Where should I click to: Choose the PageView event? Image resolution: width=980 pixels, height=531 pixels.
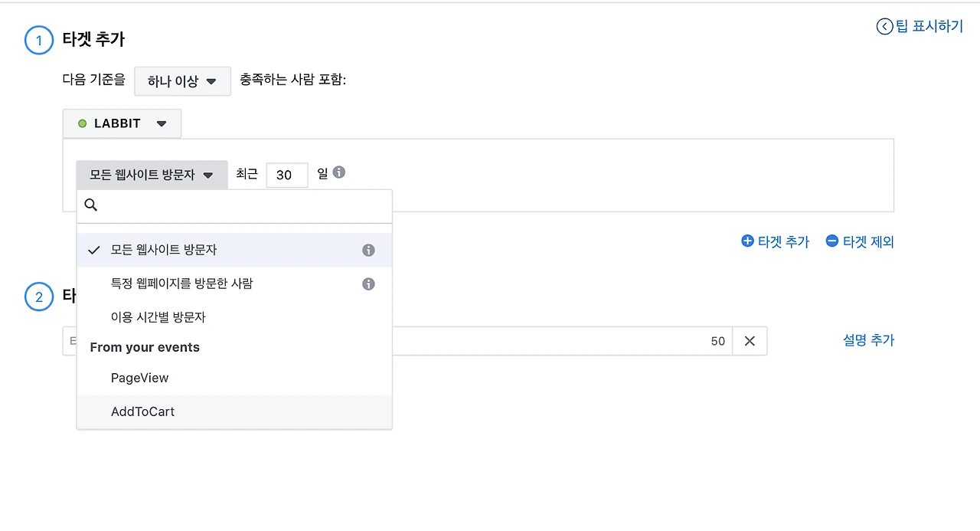(x=139, y=378)
